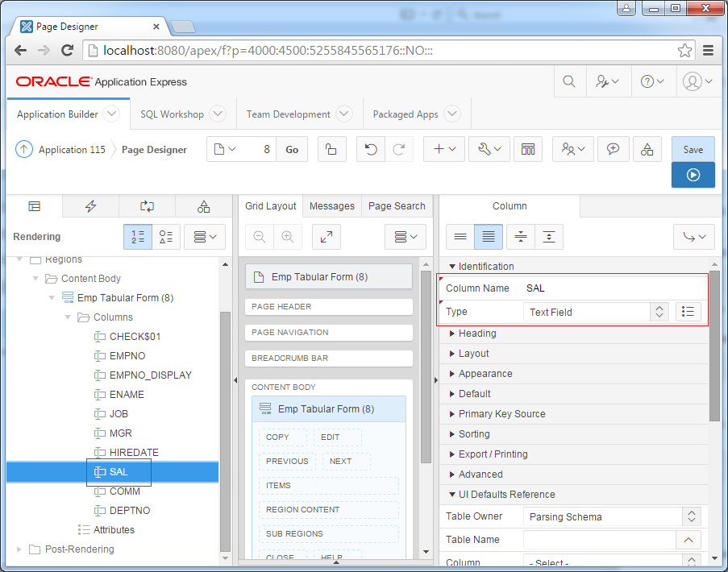The image size is (728, 572).
Task: Redo the last change
Action: pyautogui.click(x=398, y=149)
